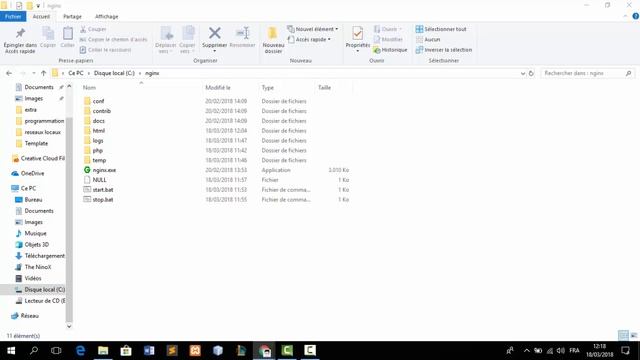Open Propriétés in the ribbon
640x360 pixels.
click(358, 38)
